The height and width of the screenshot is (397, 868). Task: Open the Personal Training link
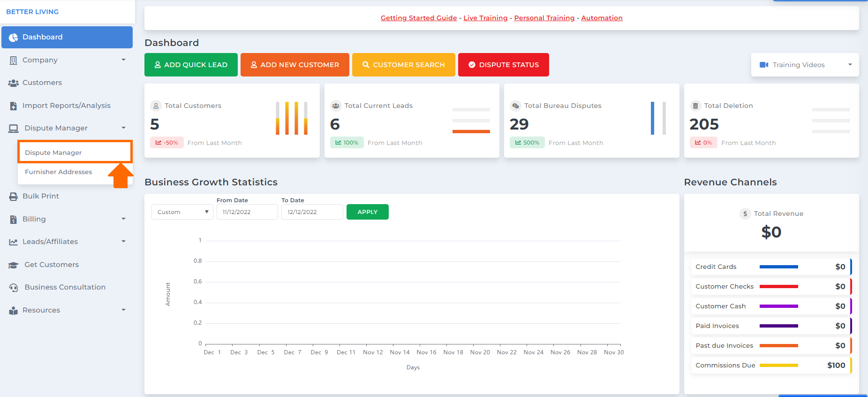[x=544, y=18]
